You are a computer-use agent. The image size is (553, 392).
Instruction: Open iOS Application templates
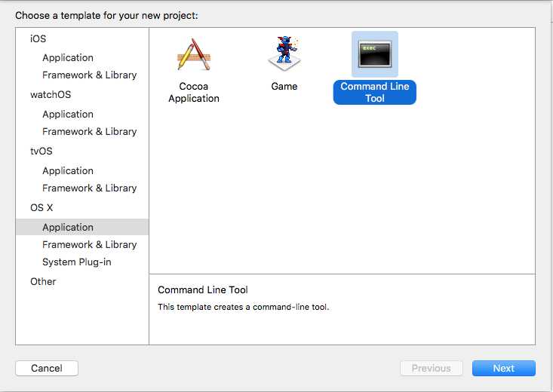(x=68, y=57)
